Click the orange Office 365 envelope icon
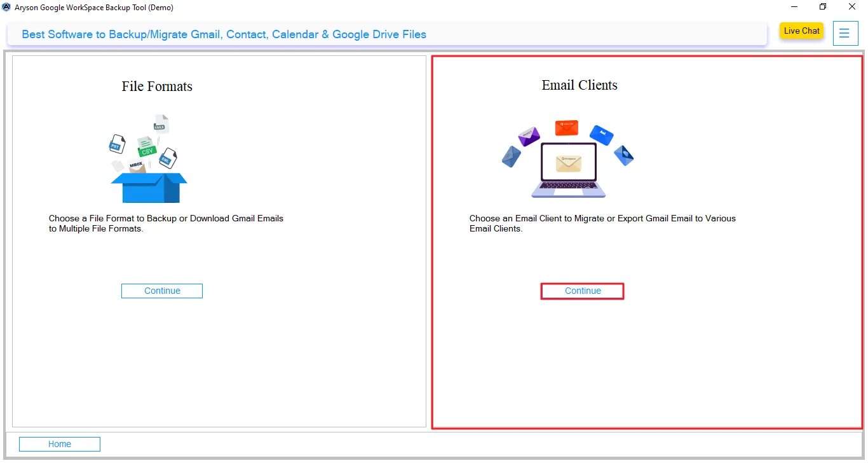Image resolution: width=868 pixels, height=463 pixels. tap(567, 128)
